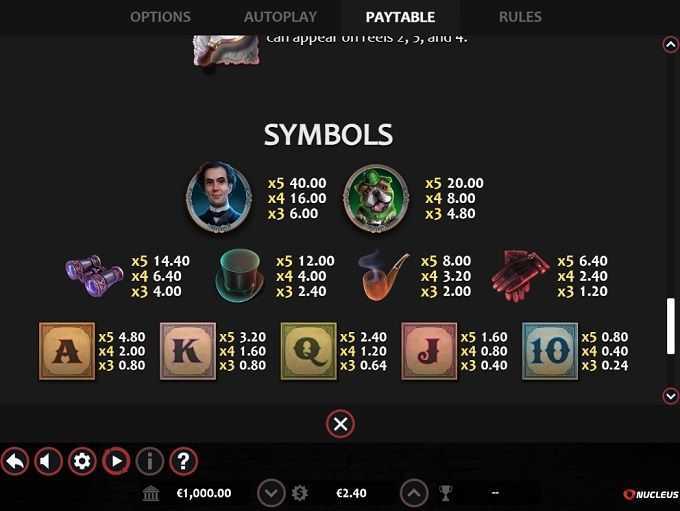Mute the game sound speaker icon
Image resolution: width=680 pixels, height=511 pixels.
[x=48, y=461]
